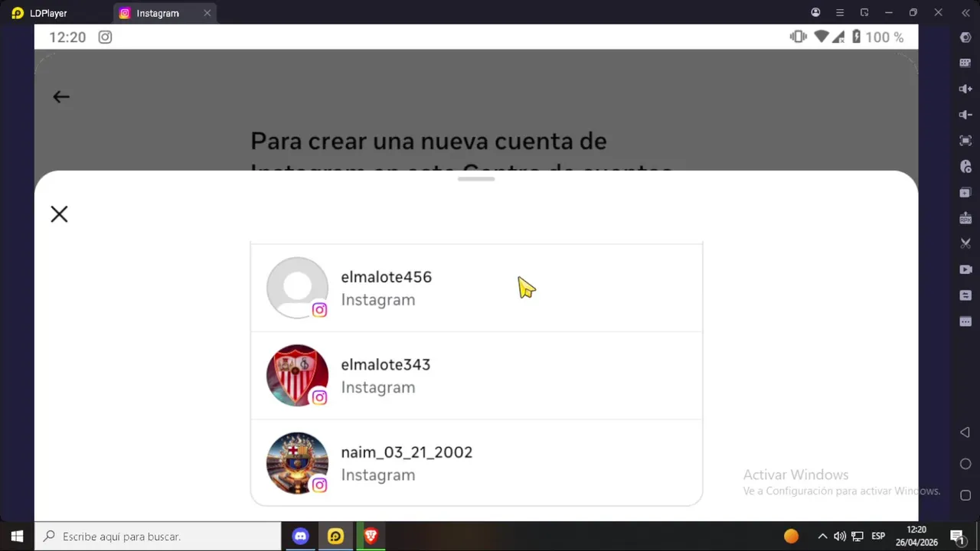The height and width of the screenshot is (551, 980).
Task: Collapse the LDPlayer sidebar with double chevron
Action: (x=965, y=12)
